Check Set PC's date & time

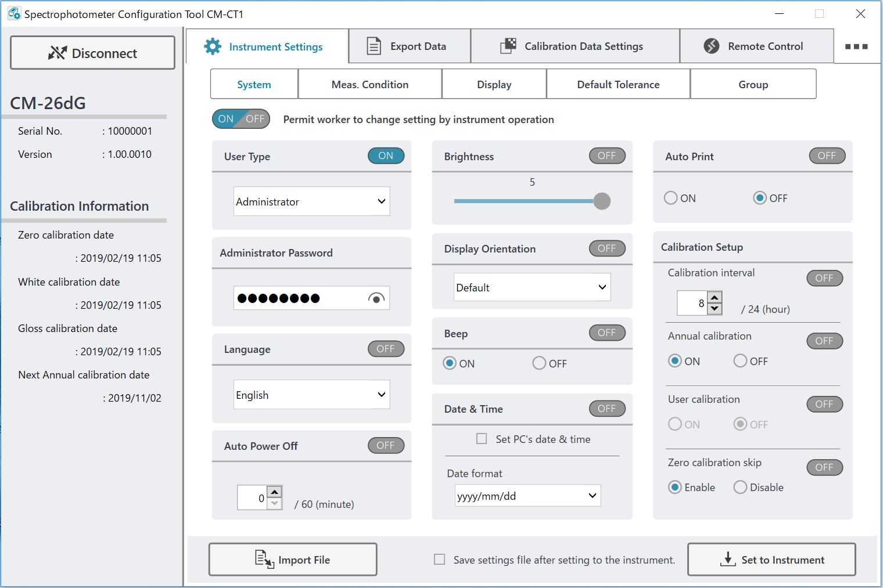tap(482, 439)
